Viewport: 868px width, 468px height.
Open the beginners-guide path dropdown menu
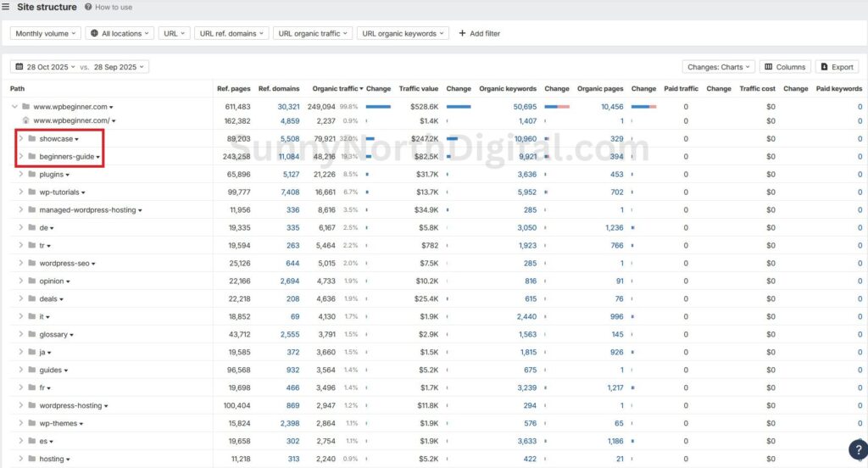tap(98, 157)
